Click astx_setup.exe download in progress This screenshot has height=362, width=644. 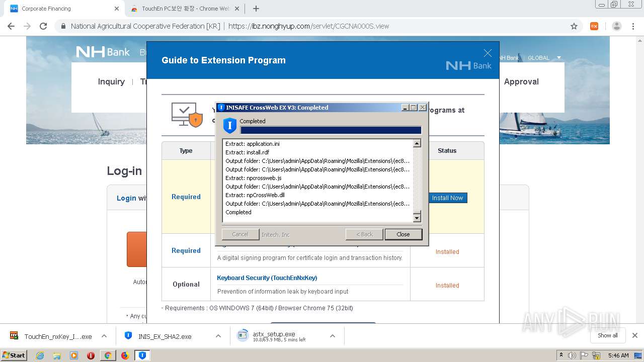(x=279, y=336)
